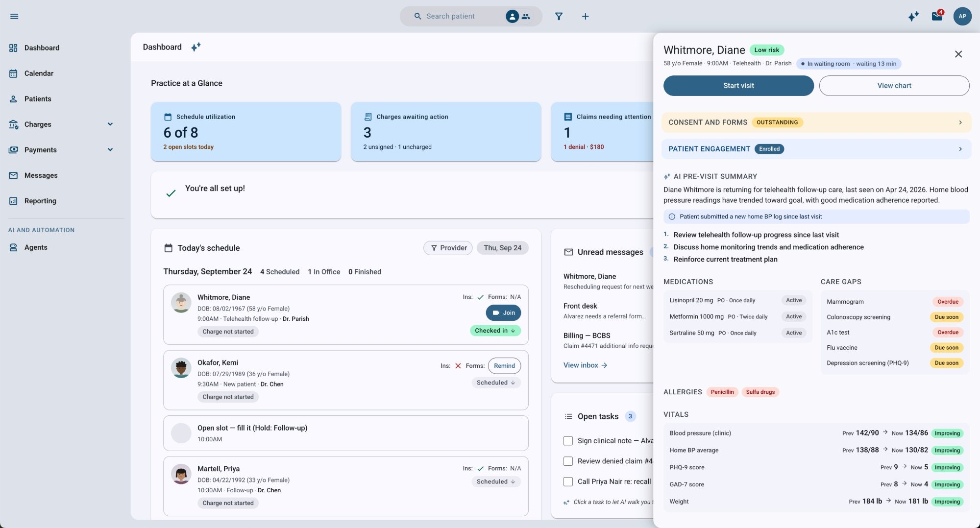Open Patients from sidebar

pos(38,99)
